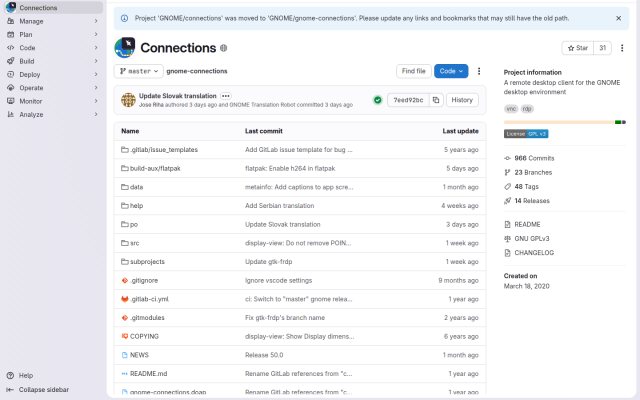Image resolution: width=640 pixels, height=400 pixels.
Task: Click the Find file button
Action: coord(413,71)
